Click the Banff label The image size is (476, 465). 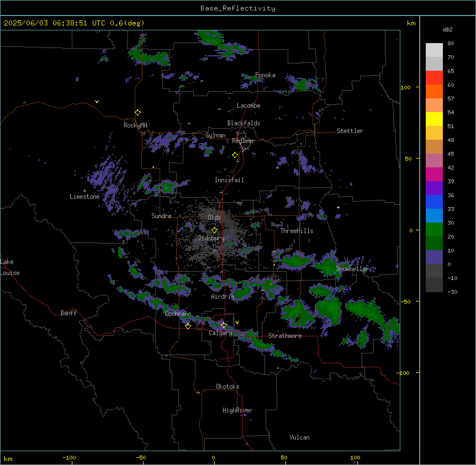pos(68,313)
